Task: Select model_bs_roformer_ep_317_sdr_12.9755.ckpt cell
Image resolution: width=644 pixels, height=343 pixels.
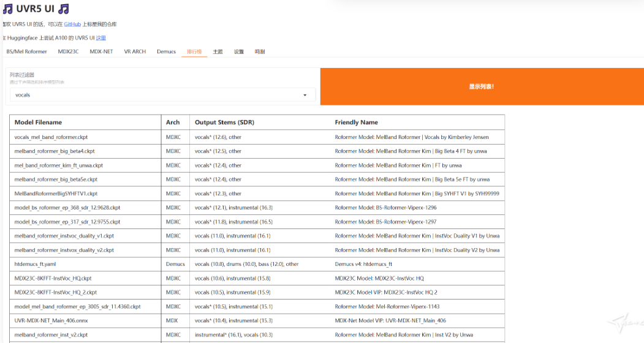Action: click(x=85, y=222)
